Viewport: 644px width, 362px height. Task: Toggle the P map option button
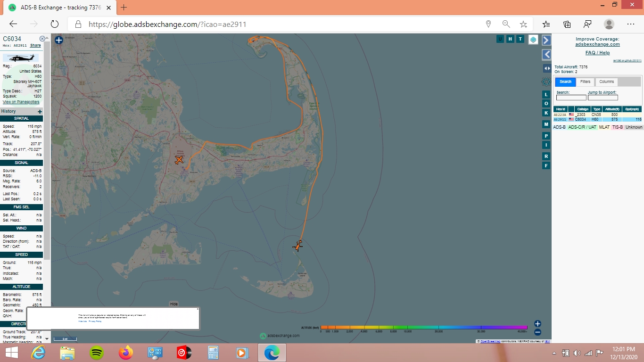546,136
